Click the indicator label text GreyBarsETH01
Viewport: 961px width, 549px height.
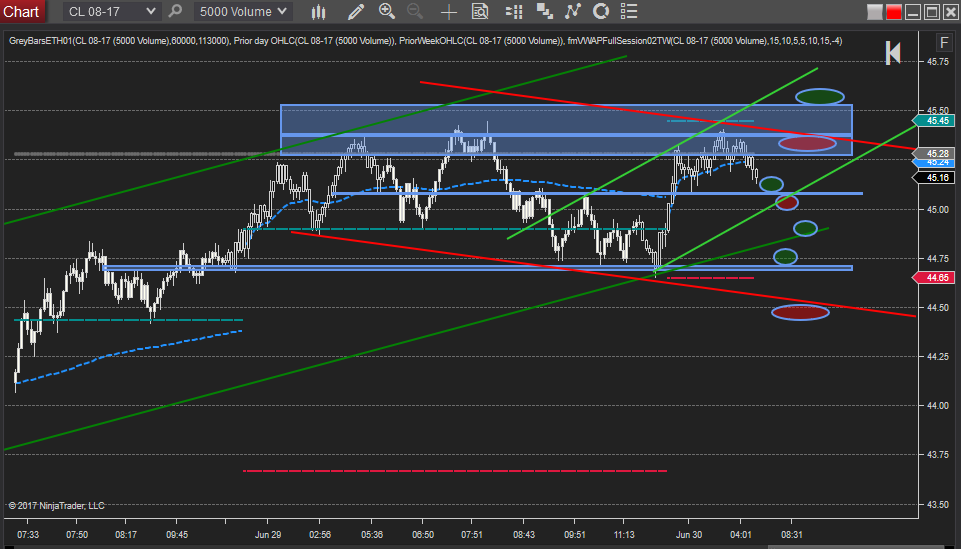40,41
